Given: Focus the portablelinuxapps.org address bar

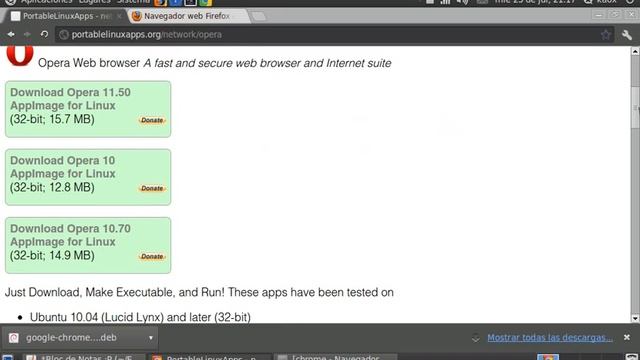Looking at the screenshot, I should [335, 35].
